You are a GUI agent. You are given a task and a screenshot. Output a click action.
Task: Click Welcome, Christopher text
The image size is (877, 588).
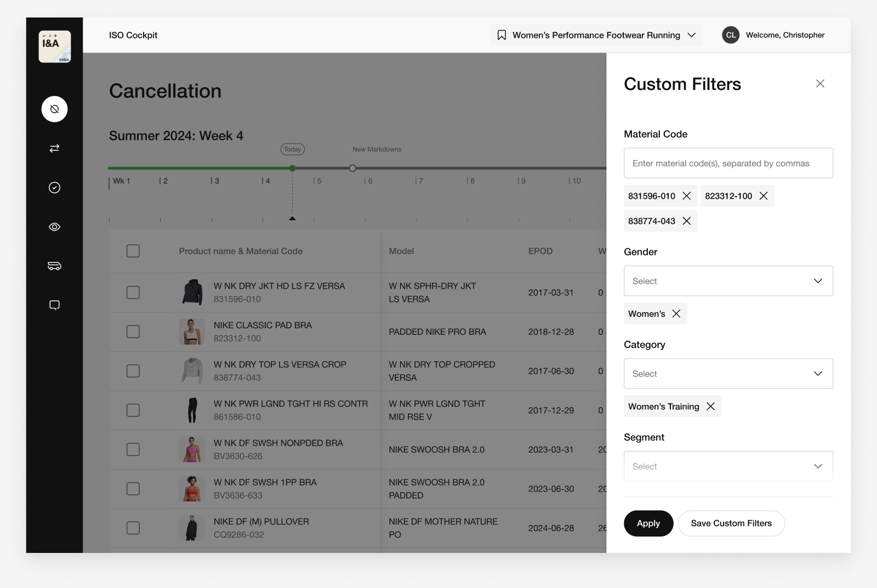tap(785, 35)
